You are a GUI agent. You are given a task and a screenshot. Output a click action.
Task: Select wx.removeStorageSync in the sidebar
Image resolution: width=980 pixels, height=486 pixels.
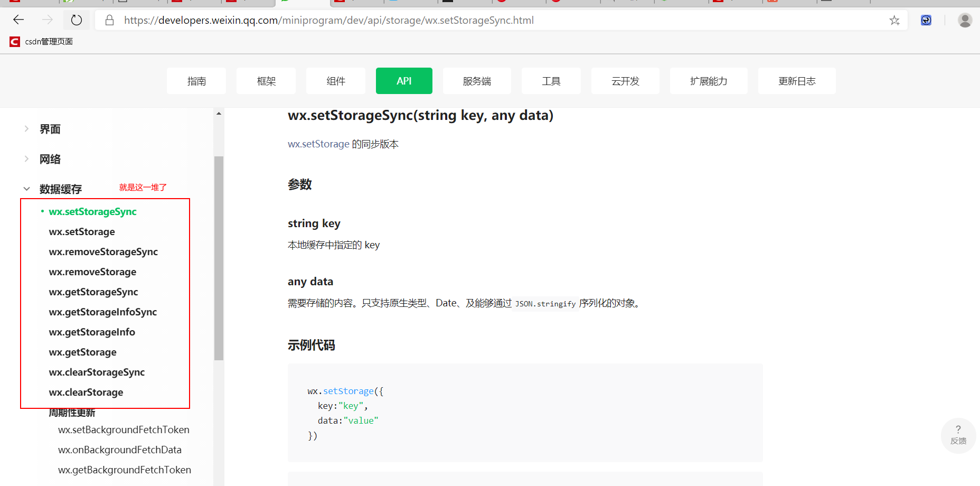click(103, 251)
